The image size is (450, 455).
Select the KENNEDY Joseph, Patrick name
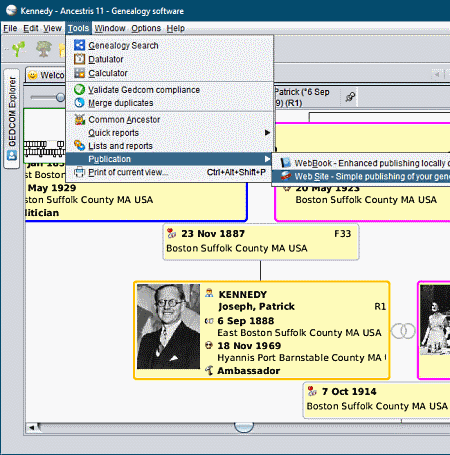click(x=256, y=300)
